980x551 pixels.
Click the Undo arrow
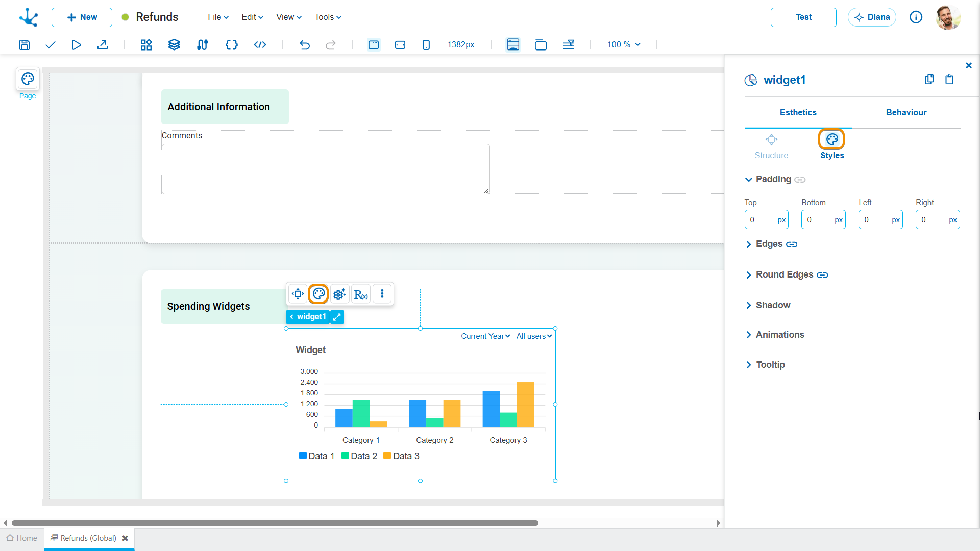tap(305, 45)
